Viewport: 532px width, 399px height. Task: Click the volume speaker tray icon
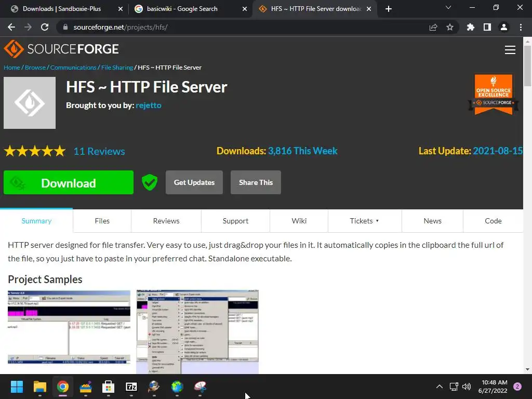pyautogui.click(x=467, y=387)
